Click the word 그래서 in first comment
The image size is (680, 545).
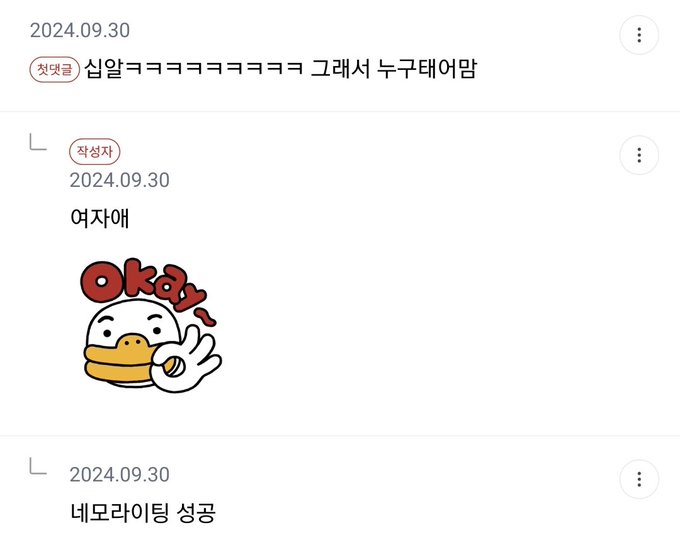340,69
